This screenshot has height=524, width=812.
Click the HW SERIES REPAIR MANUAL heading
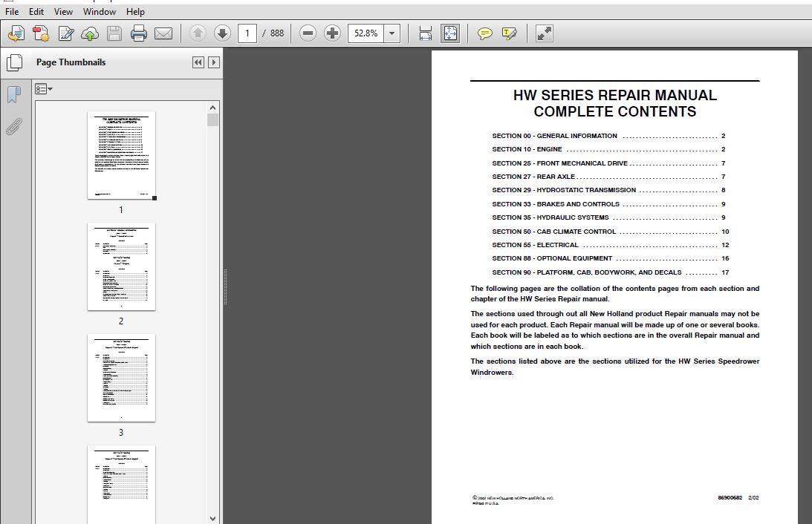pos(614,95)
